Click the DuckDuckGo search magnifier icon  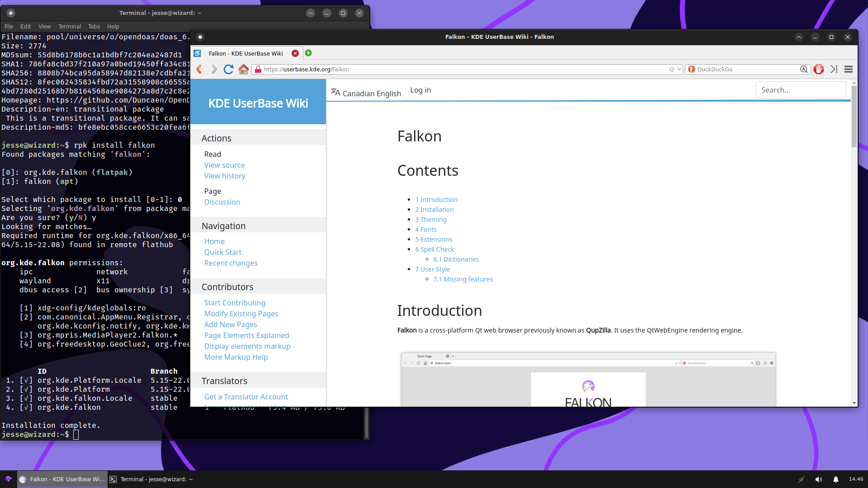pos(803,69)
